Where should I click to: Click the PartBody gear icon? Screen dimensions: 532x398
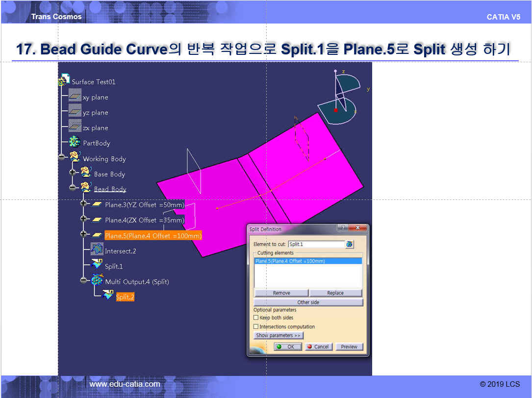(75, 142)
